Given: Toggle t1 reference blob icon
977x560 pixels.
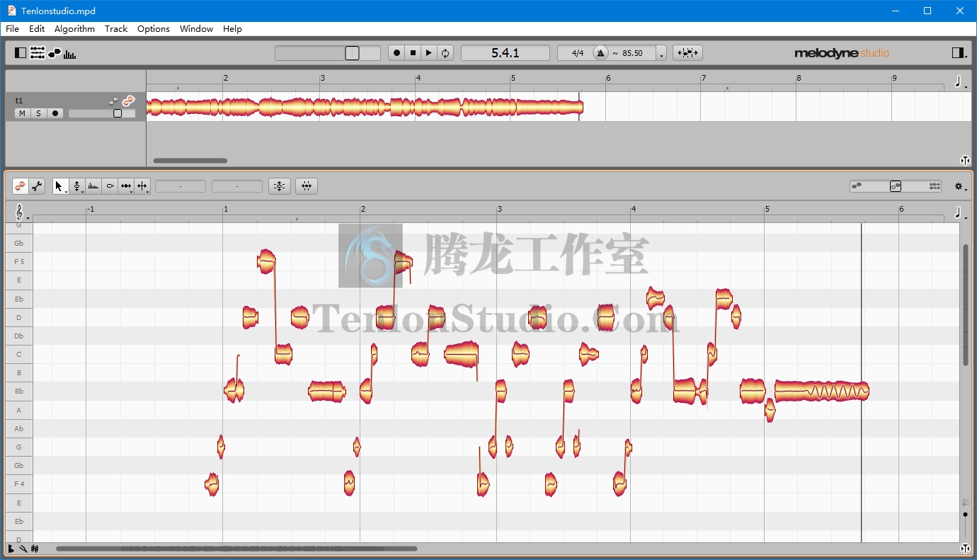Looking at the screenshot, I should [x=113, y=101].
